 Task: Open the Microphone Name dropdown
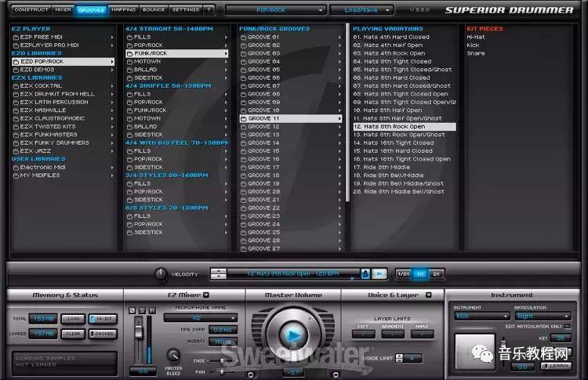(201, 318)
